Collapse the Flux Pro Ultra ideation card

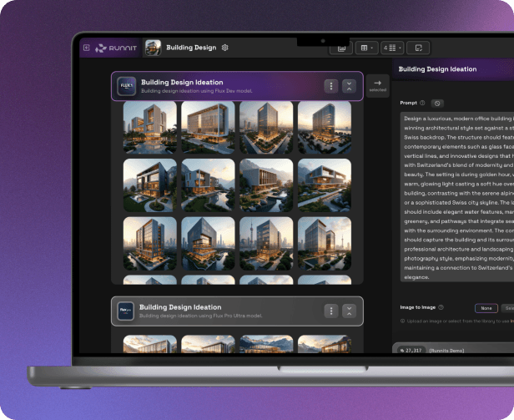[349, 311]
